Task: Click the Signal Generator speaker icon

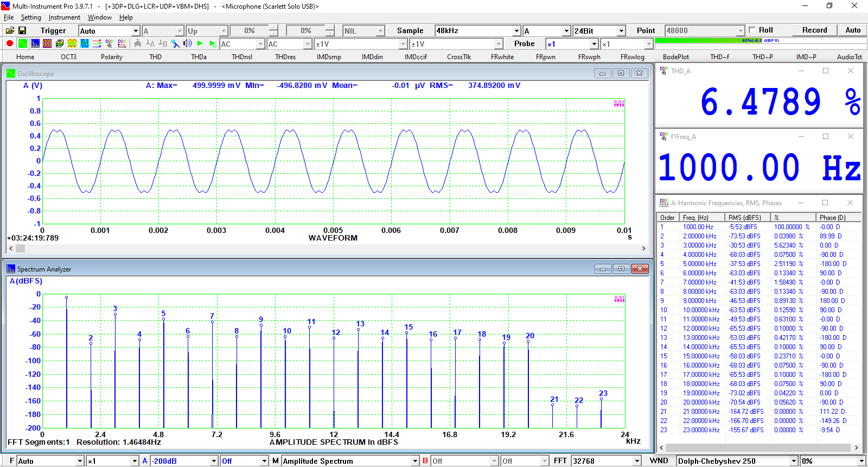Action: tap(188, 43)
